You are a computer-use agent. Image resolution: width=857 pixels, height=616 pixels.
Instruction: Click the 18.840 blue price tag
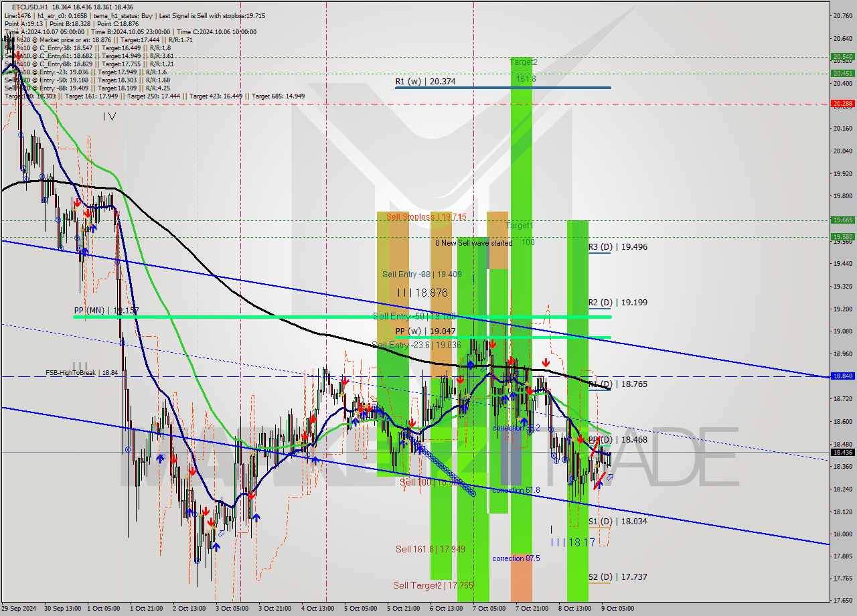click(x=842, y=376)
